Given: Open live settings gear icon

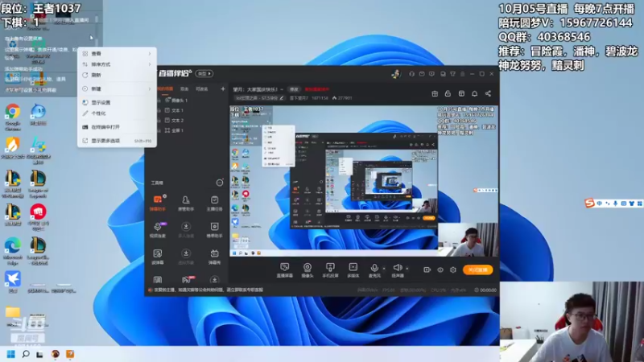Looking at the screenshot, I should click(453, 269).
